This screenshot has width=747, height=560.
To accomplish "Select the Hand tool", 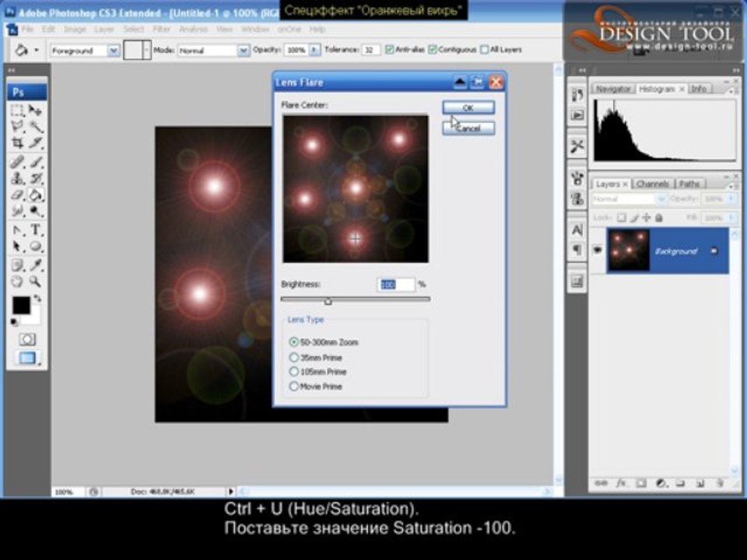I will click(x=18, y=282).
